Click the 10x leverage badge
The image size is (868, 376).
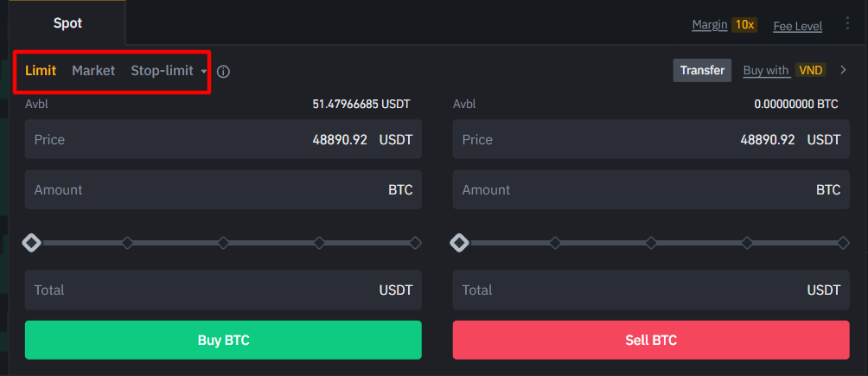[744, 24]
